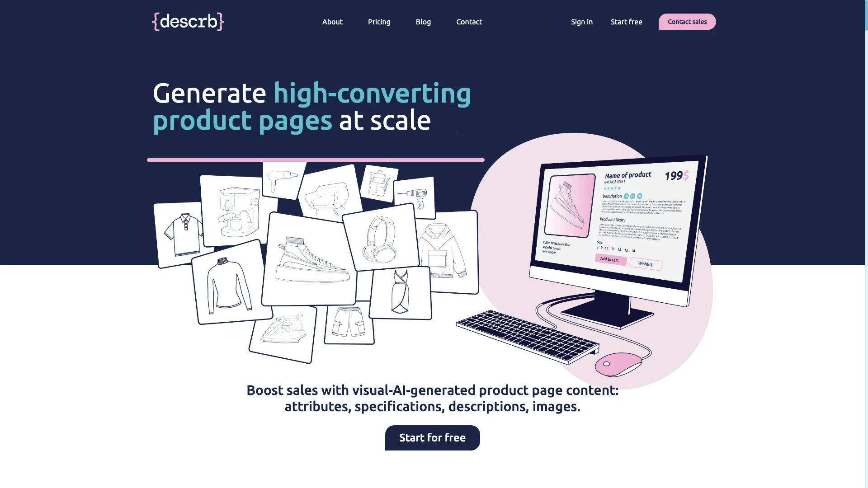The width and height of the screenshot is (868, 488).
Task: Expand the Pricing navigation menu item
Action: [x=379, y=21]
